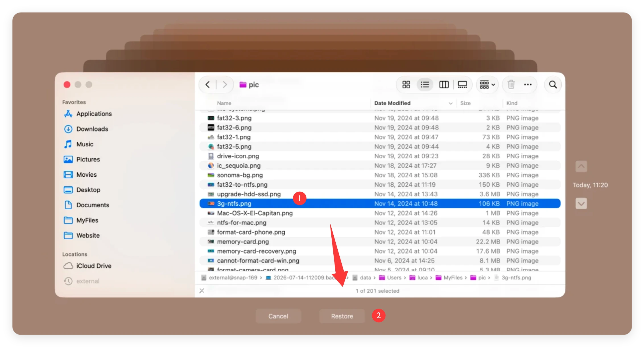Open Music in the sidebar
Image resolution: width=644 pixels, height=347 pixels.
click(79, 144)
